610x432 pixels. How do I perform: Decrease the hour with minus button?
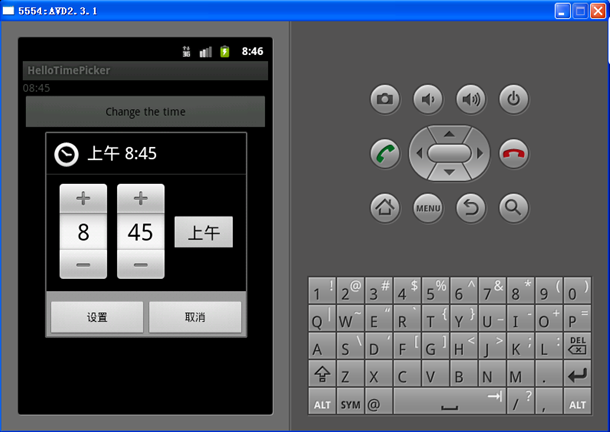click(83, 265)
